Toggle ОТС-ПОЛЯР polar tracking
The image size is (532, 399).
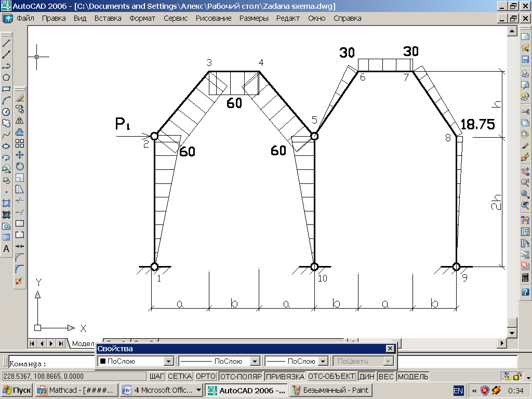[x=241, y=376]
